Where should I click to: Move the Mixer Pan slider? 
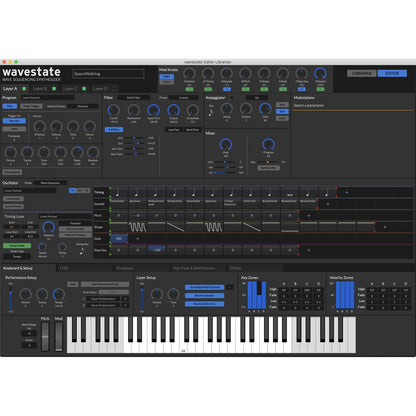pyautogui.click(x=268, y=162)
